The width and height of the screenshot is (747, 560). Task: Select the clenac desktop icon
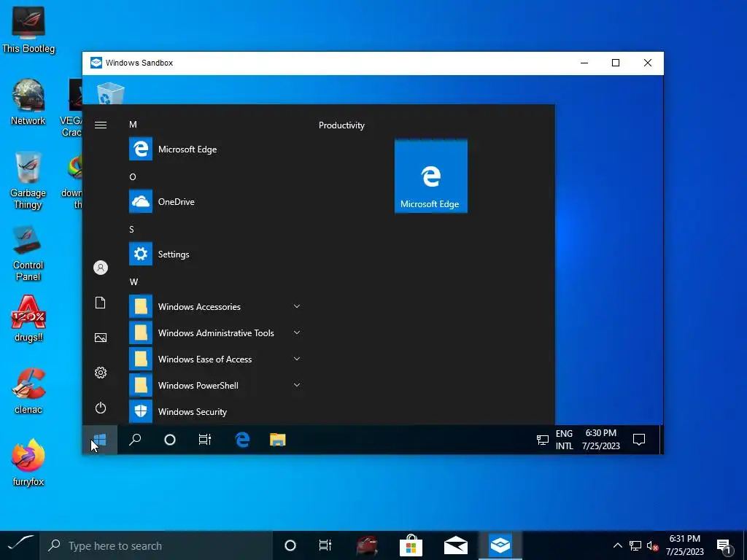pyautogui.click(x=28, y=391)
